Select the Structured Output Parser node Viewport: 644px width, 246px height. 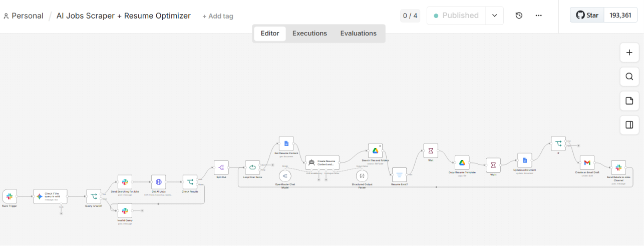click(362, 176)
